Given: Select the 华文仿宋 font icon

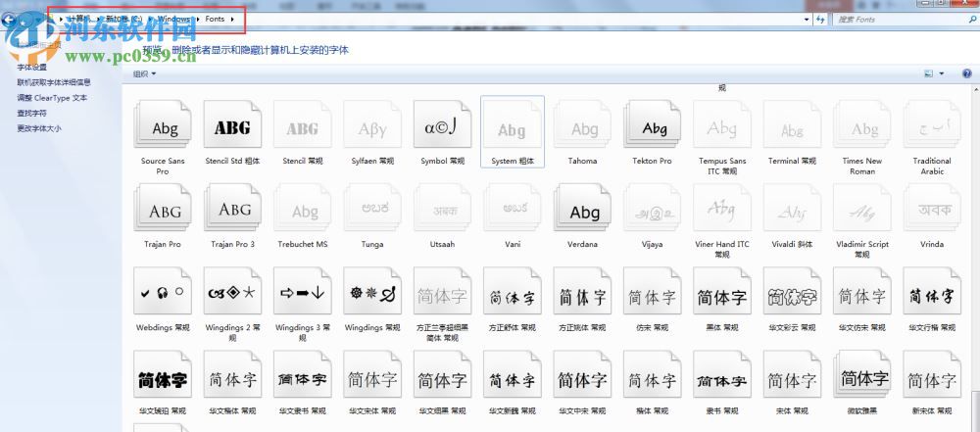Looking at the screenshot, I should 862,291.
